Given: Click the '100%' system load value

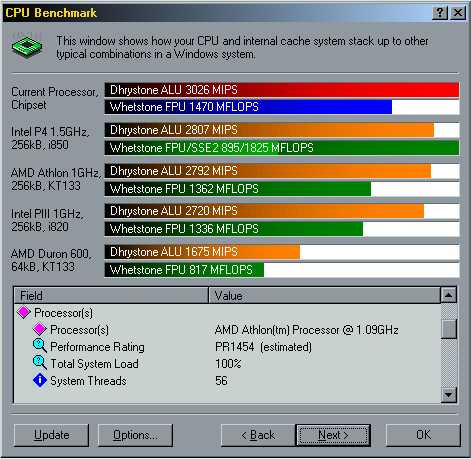Looking at the screenshot, I should [228, 364].
